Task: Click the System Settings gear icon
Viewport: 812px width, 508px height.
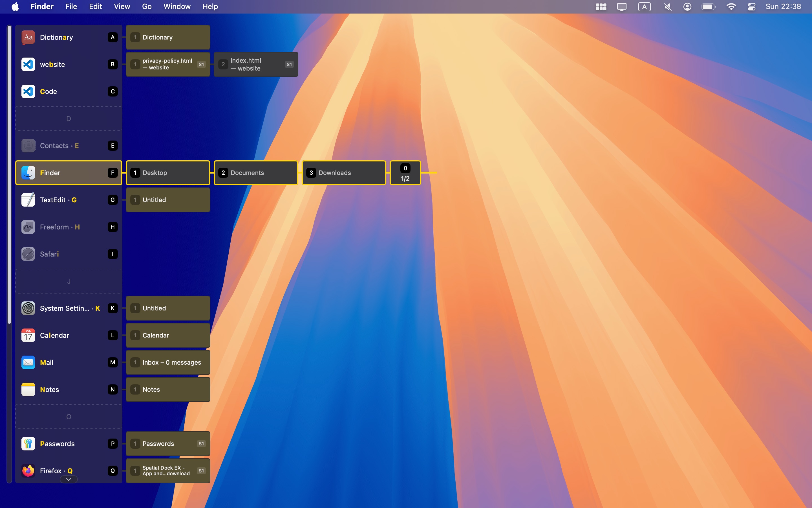Action: point(28,308)
